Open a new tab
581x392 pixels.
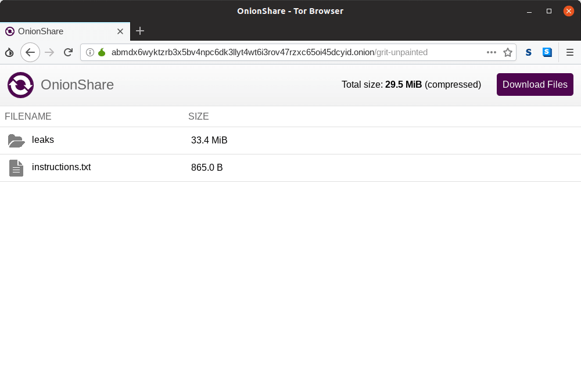tap(140, 31)
